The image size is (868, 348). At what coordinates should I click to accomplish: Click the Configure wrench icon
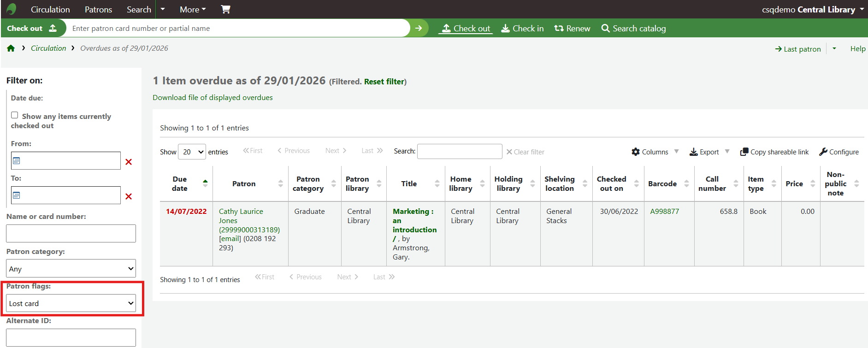[823, 152]
